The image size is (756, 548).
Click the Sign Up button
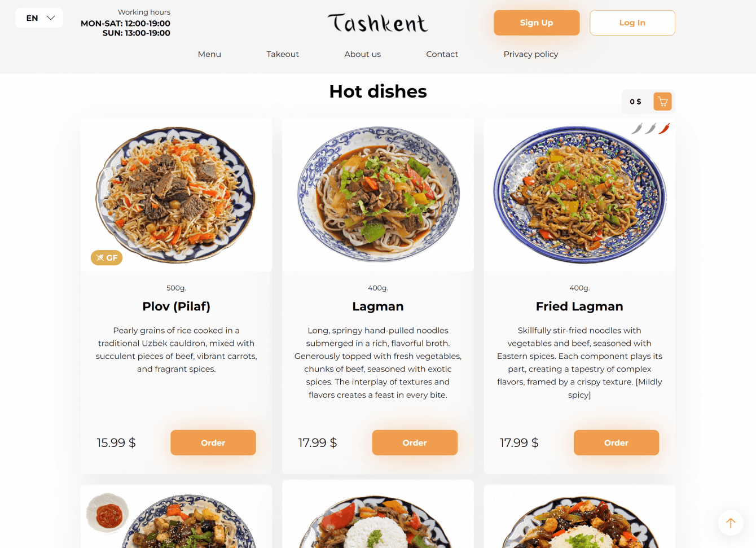pos(537,23)
